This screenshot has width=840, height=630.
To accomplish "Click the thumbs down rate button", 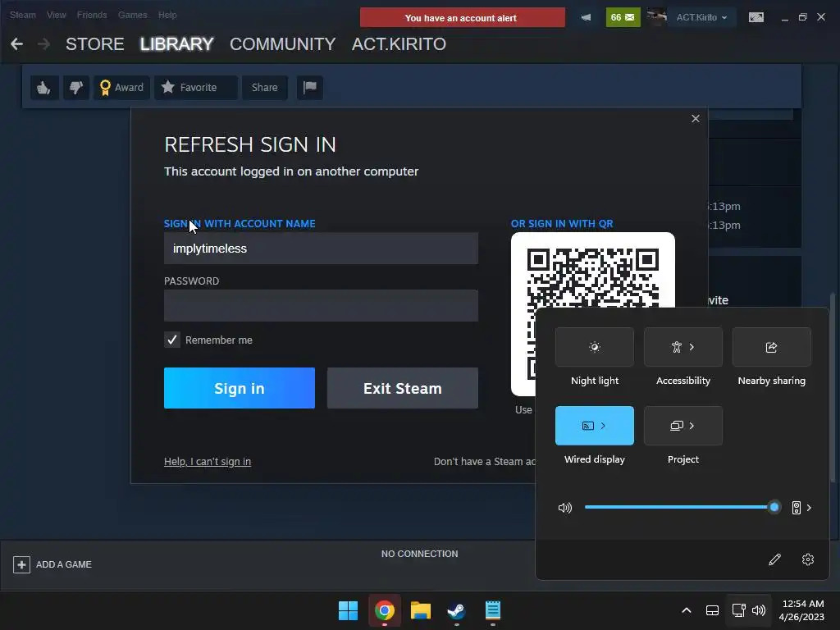I will [76, 87].
